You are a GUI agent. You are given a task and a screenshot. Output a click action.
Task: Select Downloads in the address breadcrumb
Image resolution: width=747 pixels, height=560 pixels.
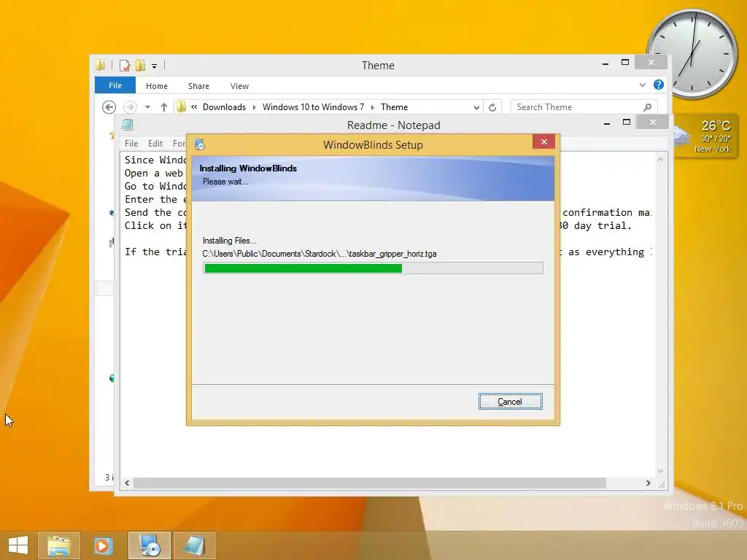225,107
